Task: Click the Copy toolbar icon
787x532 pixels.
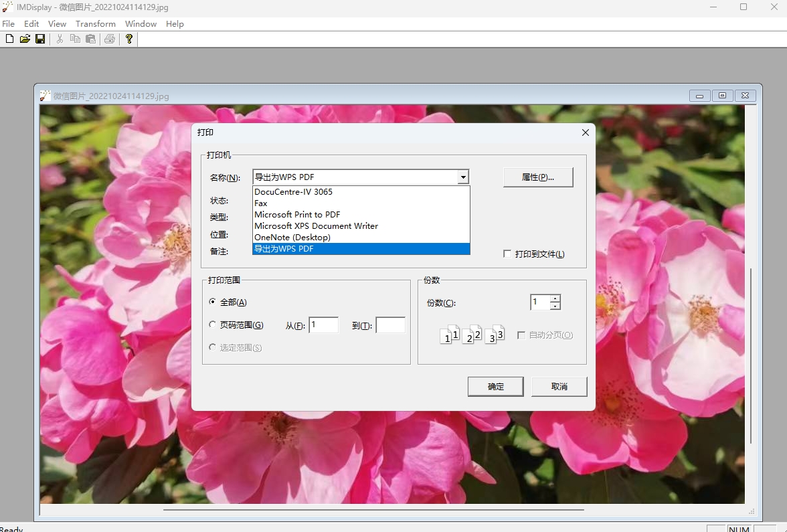Action: [75, 39]
